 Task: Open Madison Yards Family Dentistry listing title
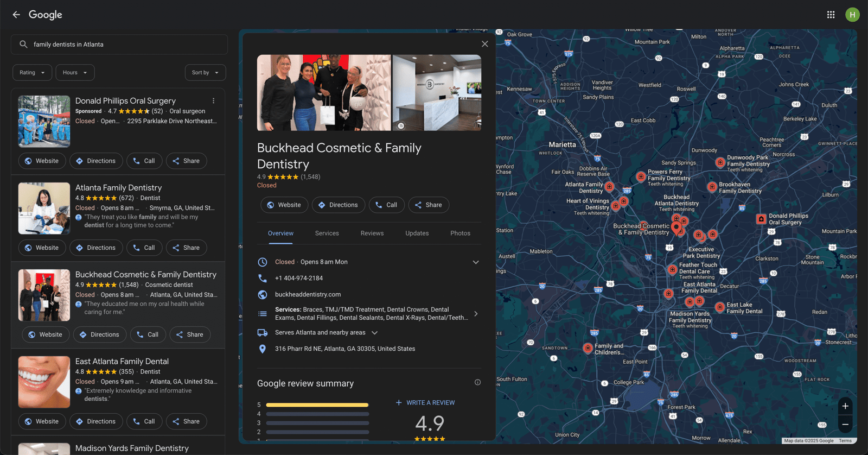132,448
